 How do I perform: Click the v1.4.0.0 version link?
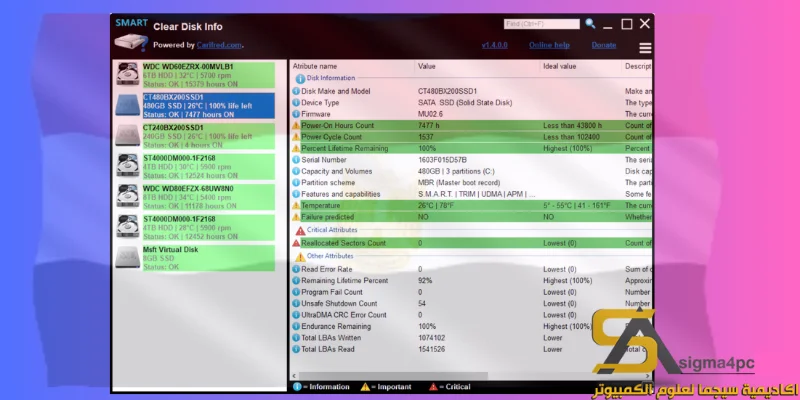494,45
